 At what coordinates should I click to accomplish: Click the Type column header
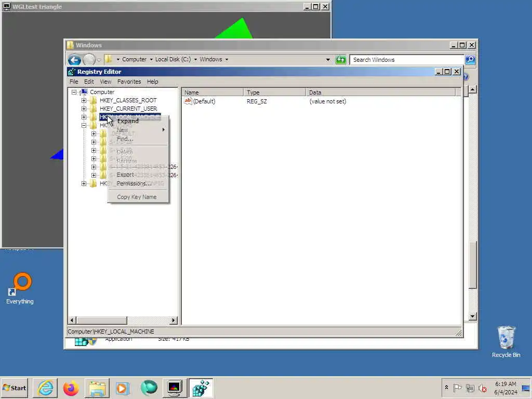[274, 92]
